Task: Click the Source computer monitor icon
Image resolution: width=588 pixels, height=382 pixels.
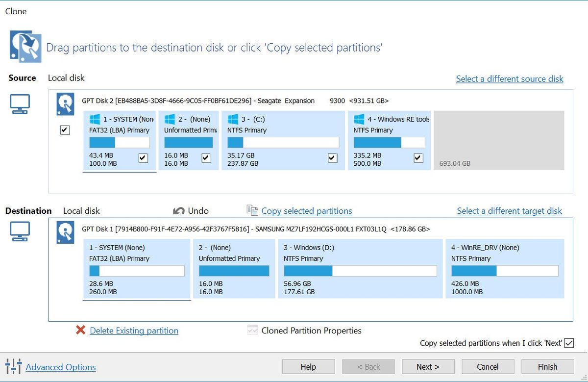Action: 20,104
